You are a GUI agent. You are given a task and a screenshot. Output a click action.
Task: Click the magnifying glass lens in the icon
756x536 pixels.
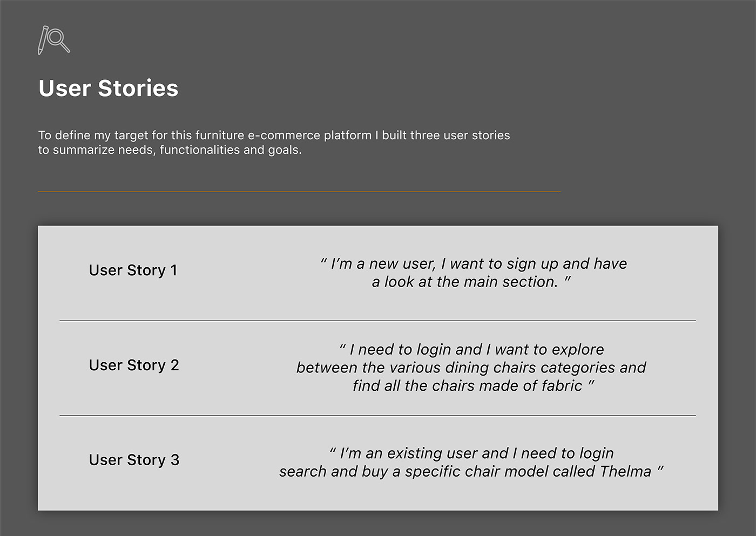(x=56, y=38)
